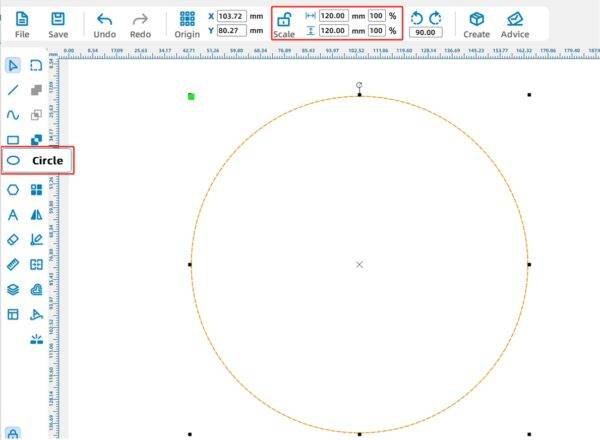Choose the Eraser tool
The width and height of the screenshot is (600, 440).
pos(13,239)
